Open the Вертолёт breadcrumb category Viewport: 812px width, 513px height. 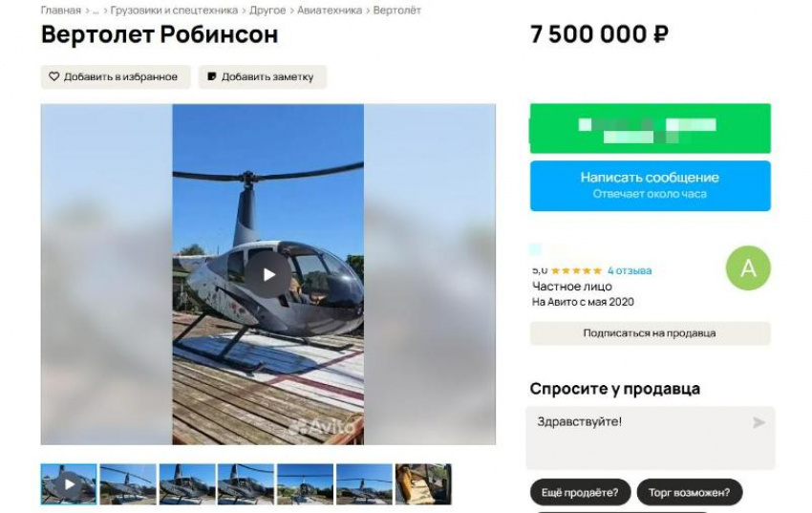click(397, 11)
